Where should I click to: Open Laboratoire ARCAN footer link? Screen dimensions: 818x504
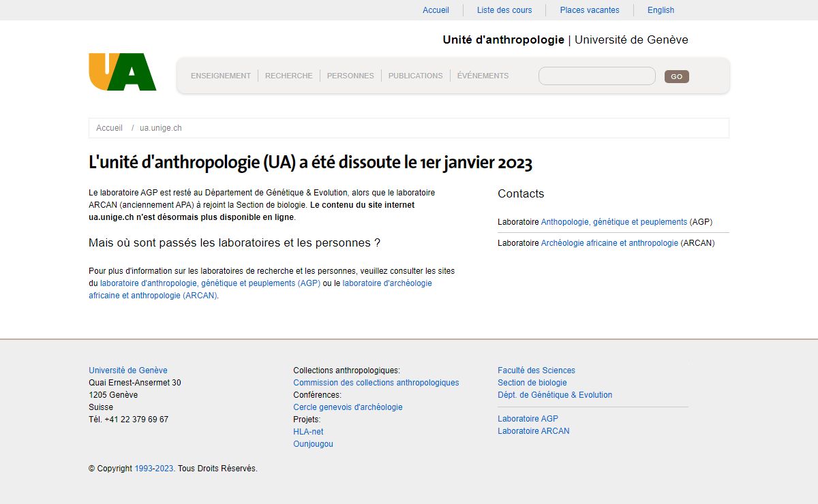(x=534, y=431)
